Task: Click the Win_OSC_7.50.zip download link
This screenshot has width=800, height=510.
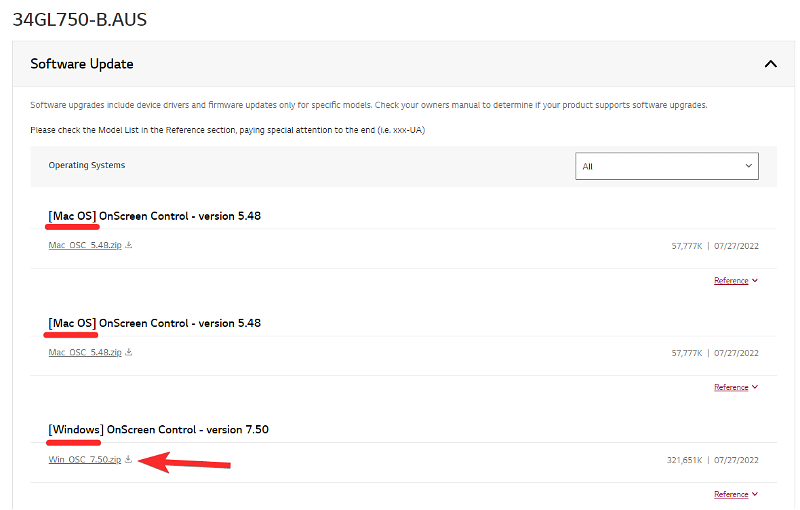Action: pos(84,460)
